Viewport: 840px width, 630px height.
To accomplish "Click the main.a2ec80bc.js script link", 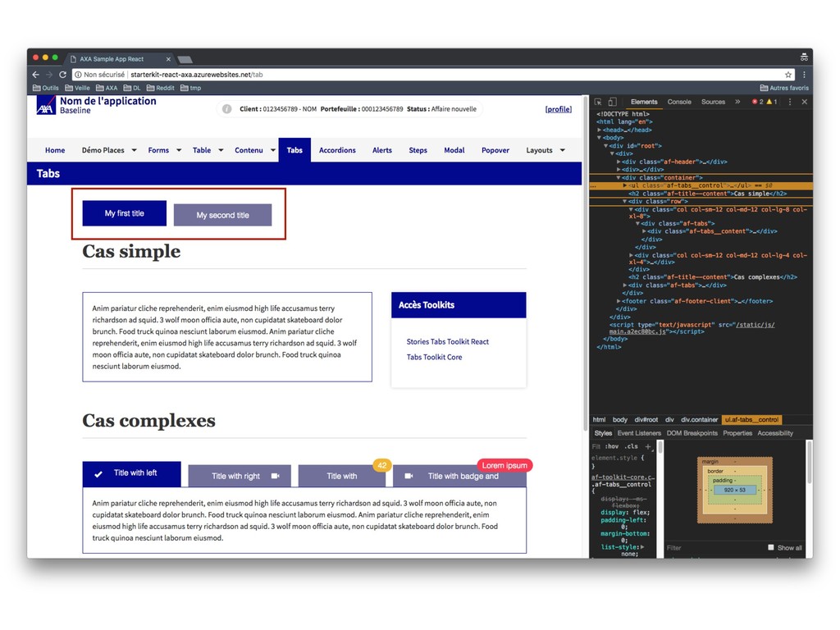I will tap(637, 331).
